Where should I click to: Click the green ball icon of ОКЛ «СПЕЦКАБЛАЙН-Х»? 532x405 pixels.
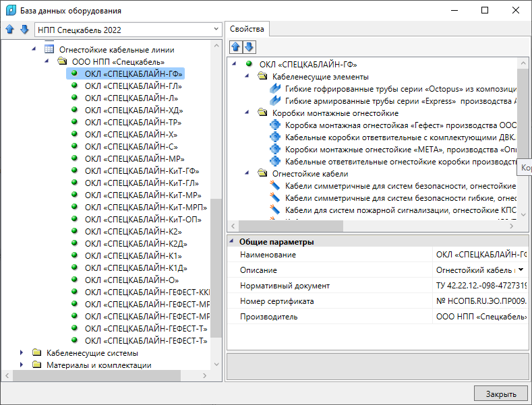point(75,134)
